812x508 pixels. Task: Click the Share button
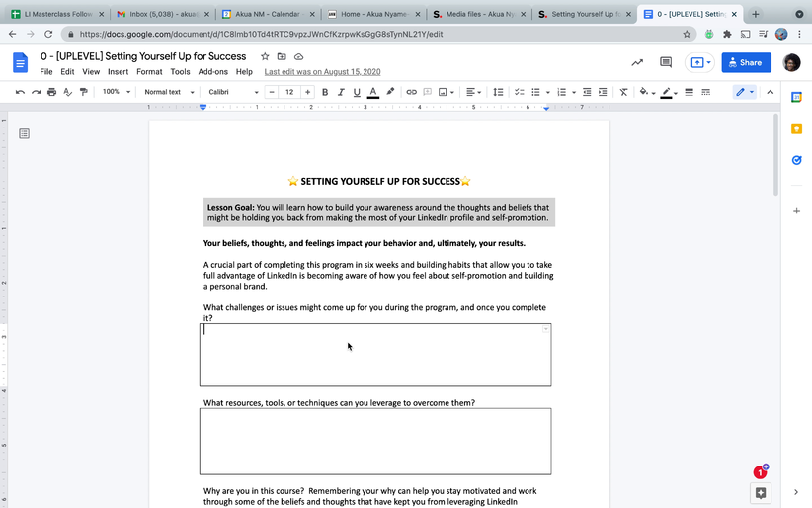(746, 62)
